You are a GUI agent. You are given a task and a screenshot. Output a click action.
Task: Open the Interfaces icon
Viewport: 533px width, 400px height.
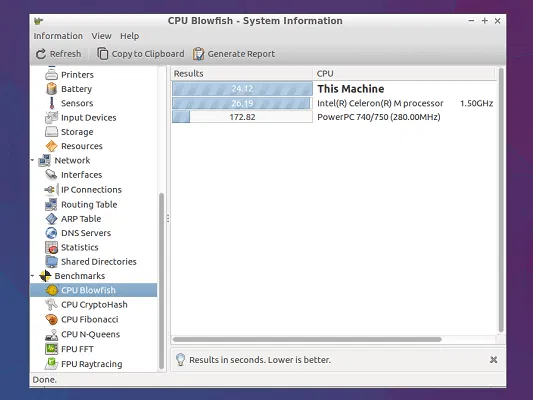(x=51, y=175)
